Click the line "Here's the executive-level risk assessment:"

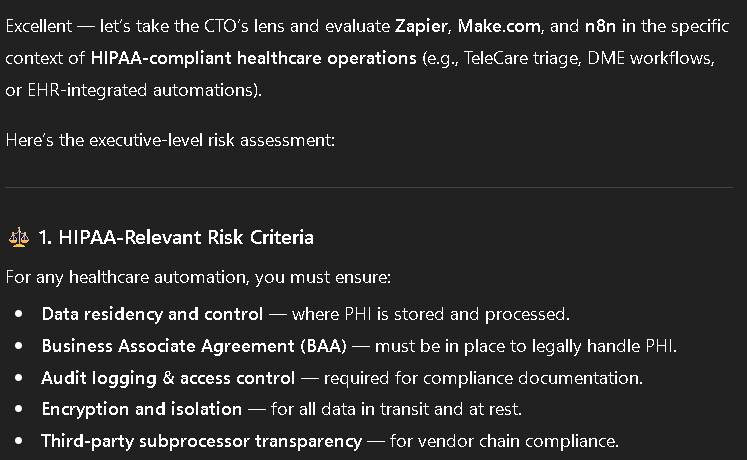click(170, 140)
